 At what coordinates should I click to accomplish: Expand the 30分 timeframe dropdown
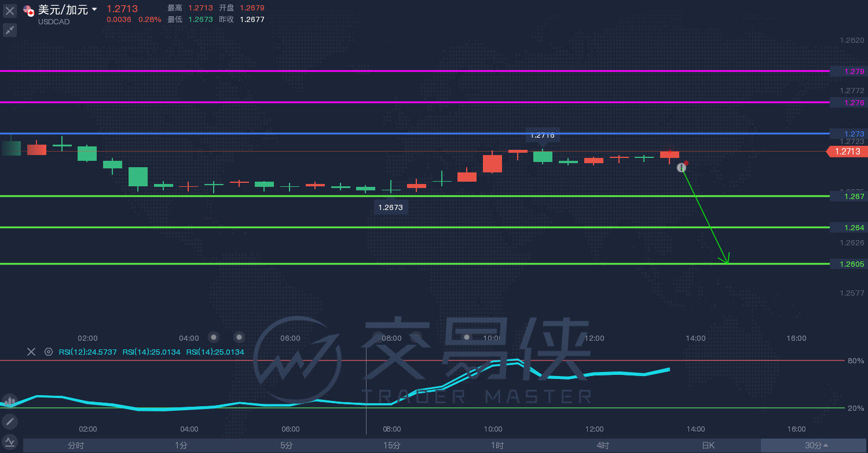814,445
